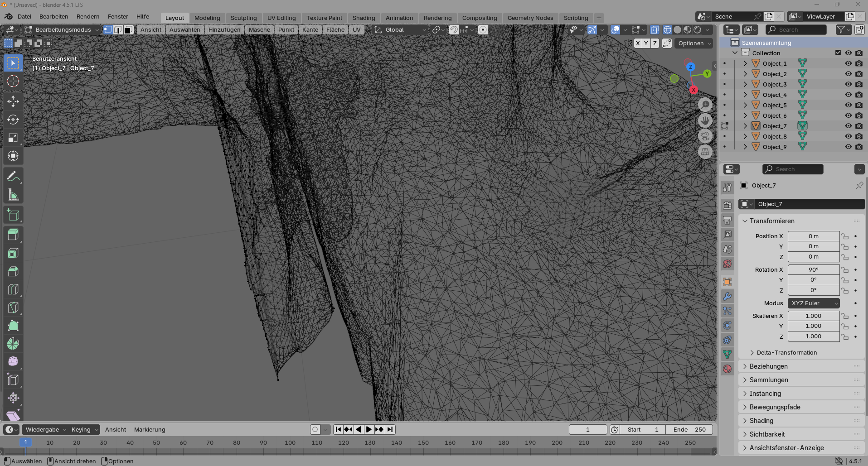The height and width of the screenshot is (466, 868).
Task: Select the Rotate tool in the toolbar
Action: [x=13, y=120]
